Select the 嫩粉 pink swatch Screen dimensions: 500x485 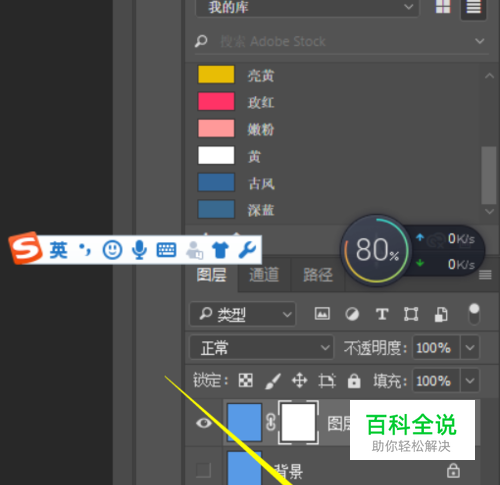click(216, 128)
